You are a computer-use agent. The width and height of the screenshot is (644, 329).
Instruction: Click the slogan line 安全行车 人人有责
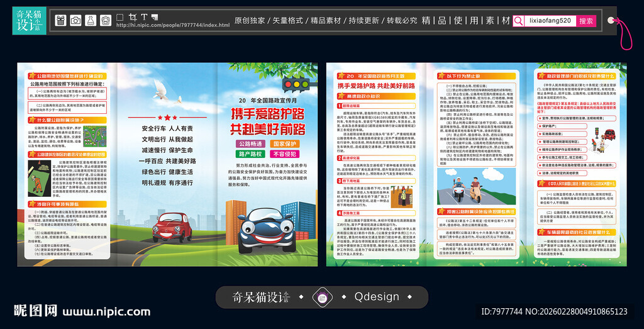(x=167, y=128)
